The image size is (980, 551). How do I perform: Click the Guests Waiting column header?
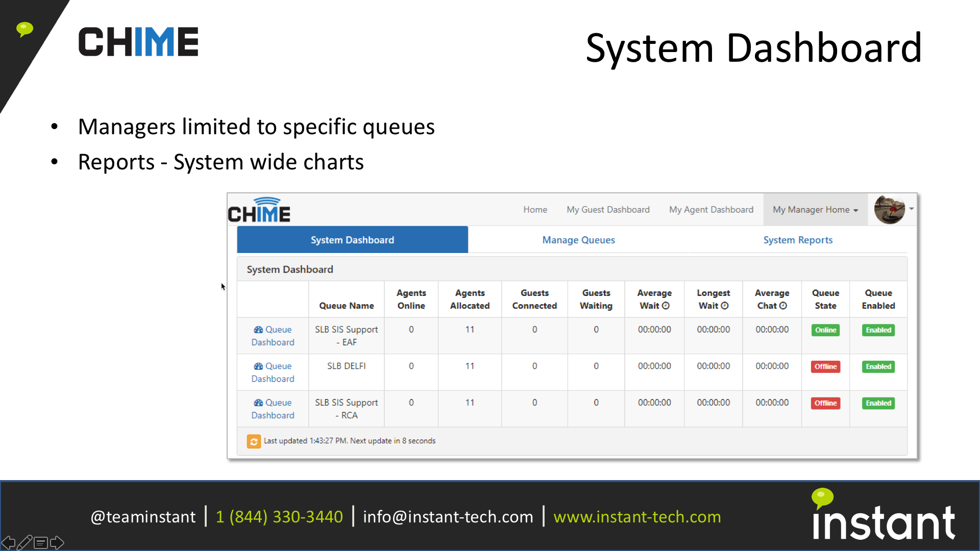[x=596, y=299]
